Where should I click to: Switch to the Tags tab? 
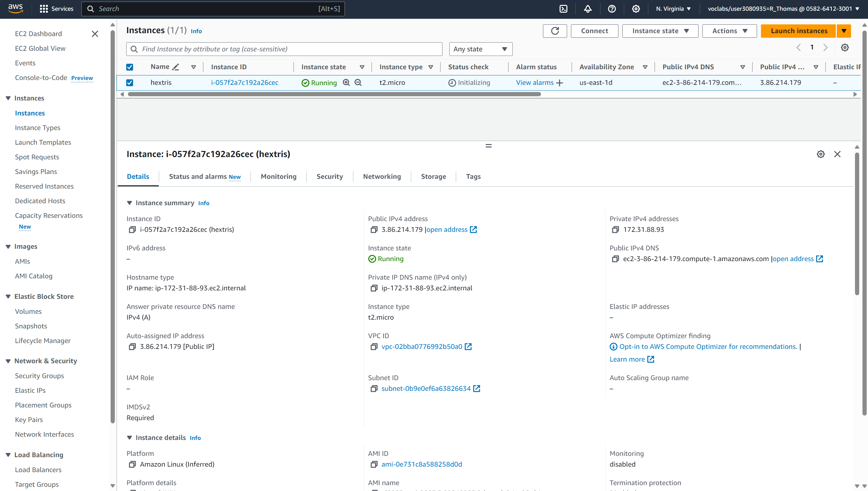(473, 177)
